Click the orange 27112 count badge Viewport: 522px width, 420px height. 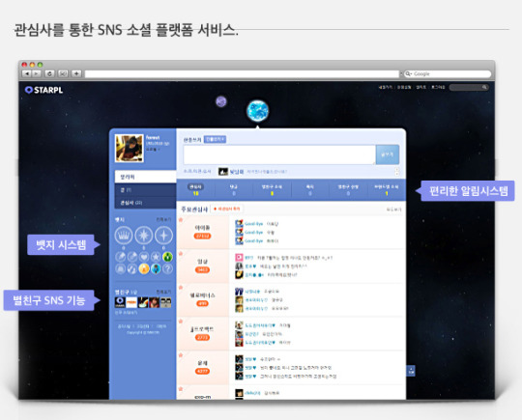pyautogui.click(x=202, y=237)
